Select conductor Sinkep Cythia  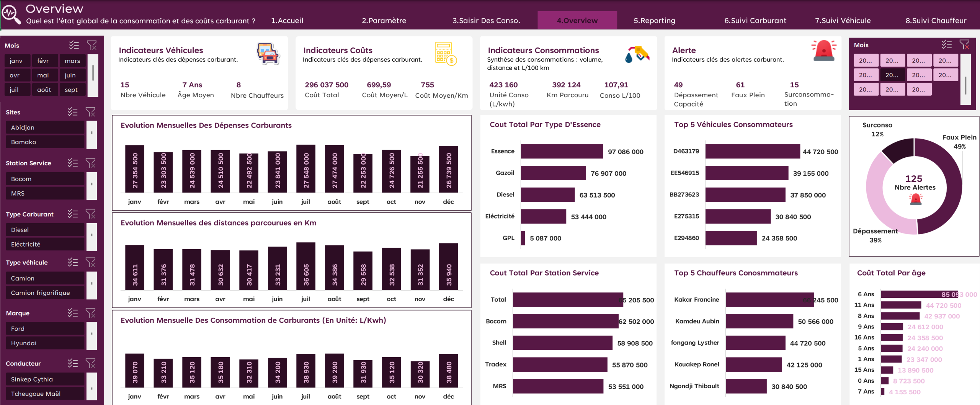point(45,379)
